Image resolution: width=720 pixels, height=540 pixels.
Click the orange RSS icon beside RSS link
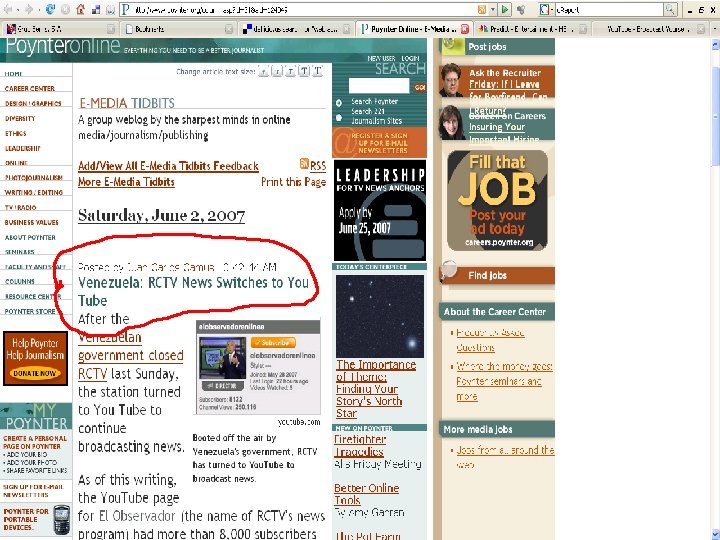[304, 163]
